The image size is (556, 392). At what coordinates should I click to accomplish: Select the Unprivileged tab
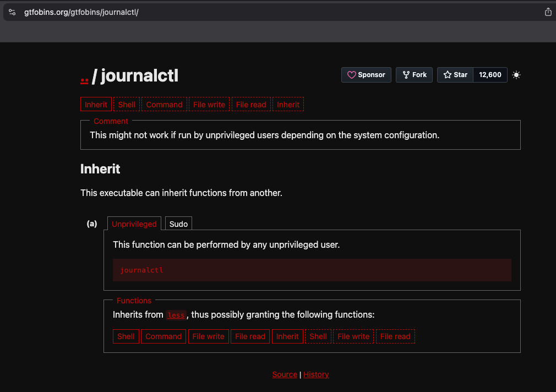(x=134, y=224)
